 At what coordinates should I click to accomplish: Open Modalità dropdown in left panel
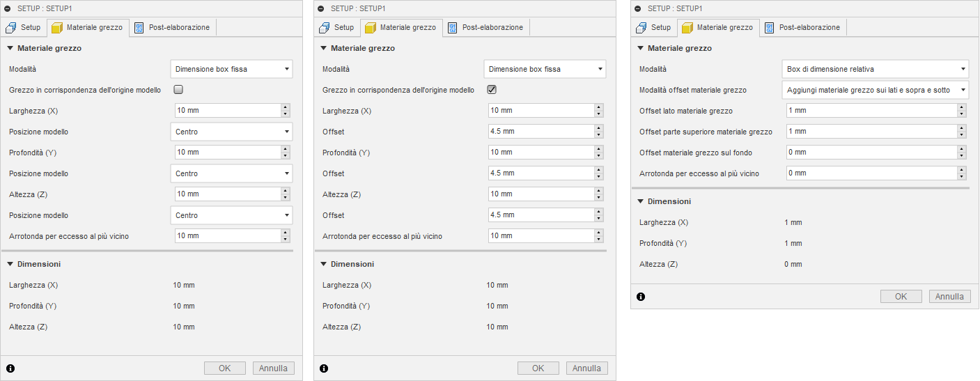231,69
